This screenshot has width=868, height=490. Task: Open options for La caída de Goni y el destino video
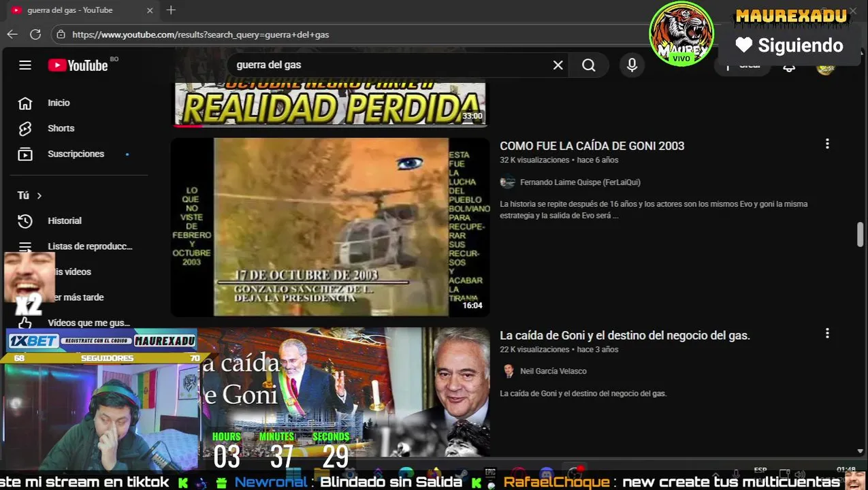point(827,333)
